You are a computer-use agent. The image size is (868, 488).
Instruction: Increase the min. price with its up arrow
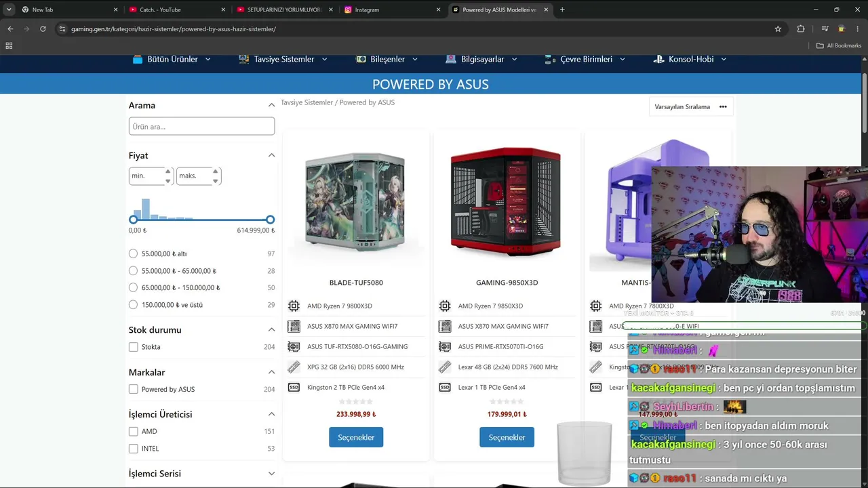pos(167,171)
